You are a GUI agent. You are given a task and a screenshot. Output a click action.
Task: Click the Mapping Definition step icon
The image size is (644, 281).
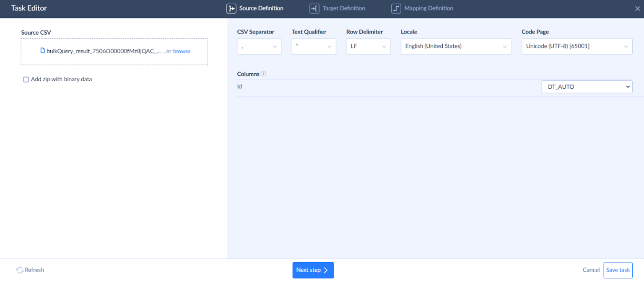point(396,8)
